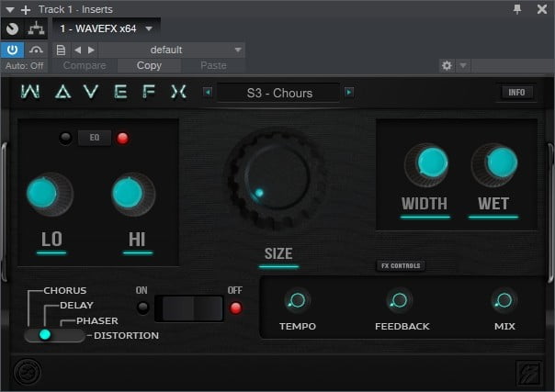Viewport: 555px width, 392px height.
Task: Pin the Track 1 Inserts window
Action: click(x=517, y=9)
